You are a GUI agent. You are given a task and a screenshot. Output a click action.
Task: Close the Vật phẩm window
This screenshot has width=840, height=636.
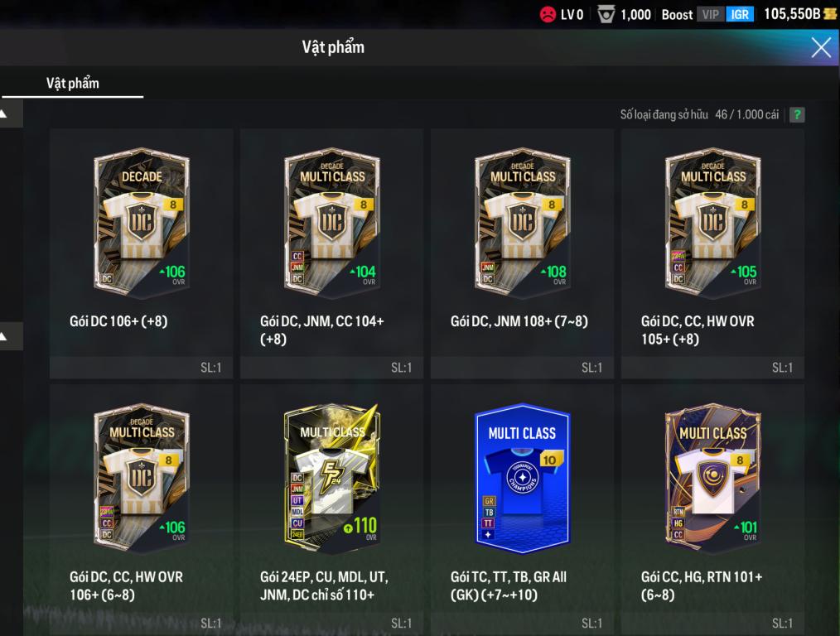click(821, 47)
